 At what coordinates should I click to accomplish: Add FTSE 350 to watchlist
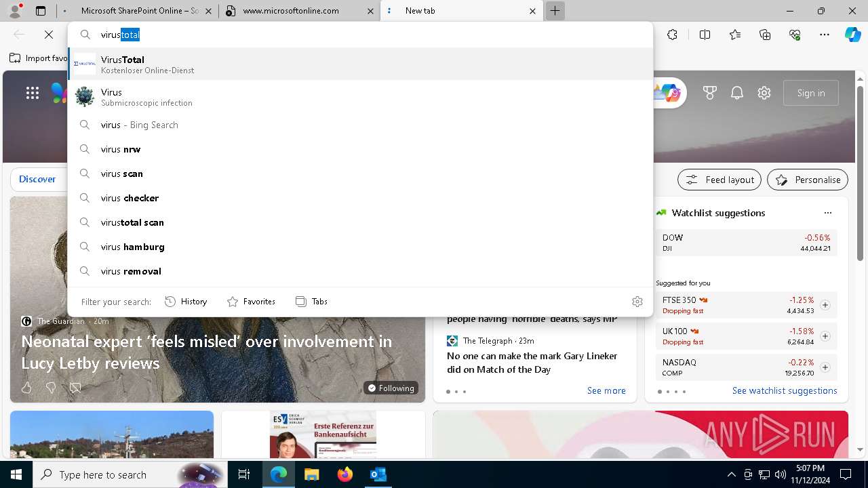tap(825, 305)
